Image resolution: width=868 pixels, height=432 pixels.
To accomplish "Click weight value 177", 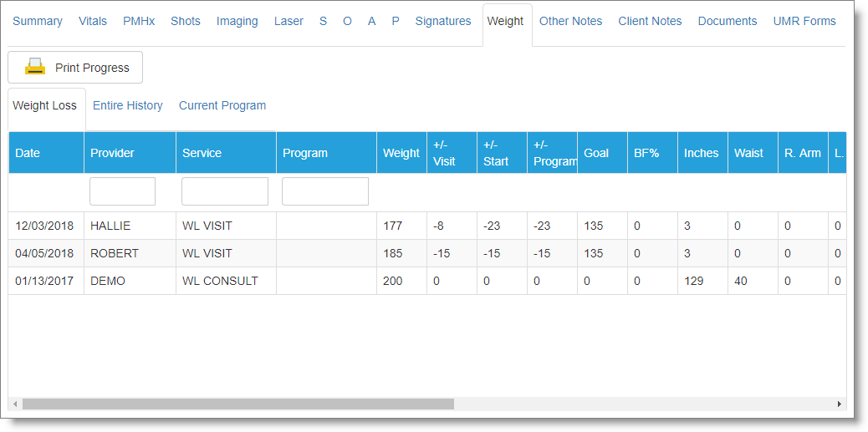I will [392, 226].
